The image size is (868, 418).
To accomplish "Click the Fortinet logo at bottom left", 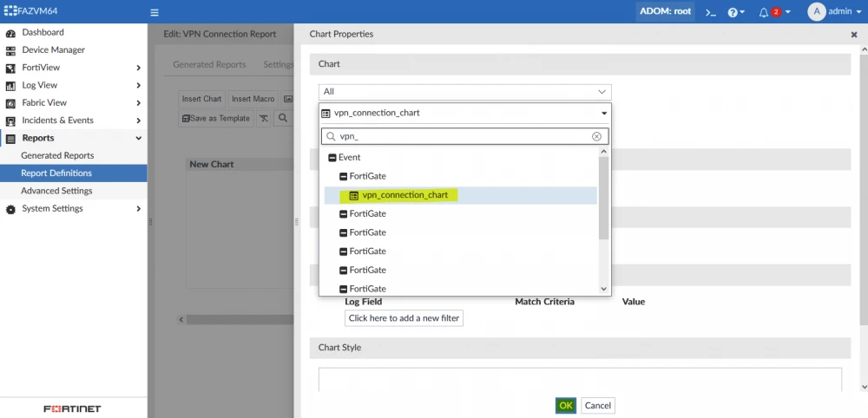I will pos(73,408).
